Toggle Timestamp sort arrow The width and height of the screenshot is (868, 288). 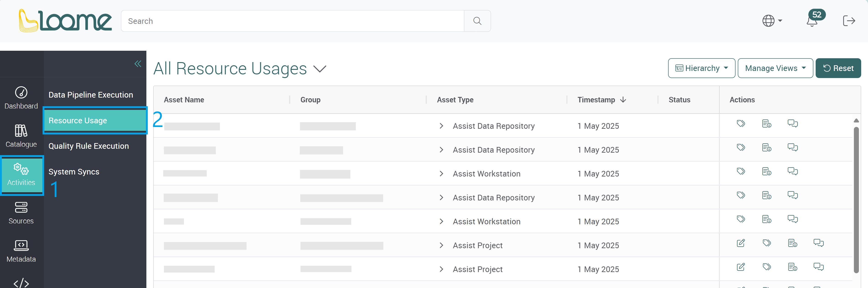(623, 100)
